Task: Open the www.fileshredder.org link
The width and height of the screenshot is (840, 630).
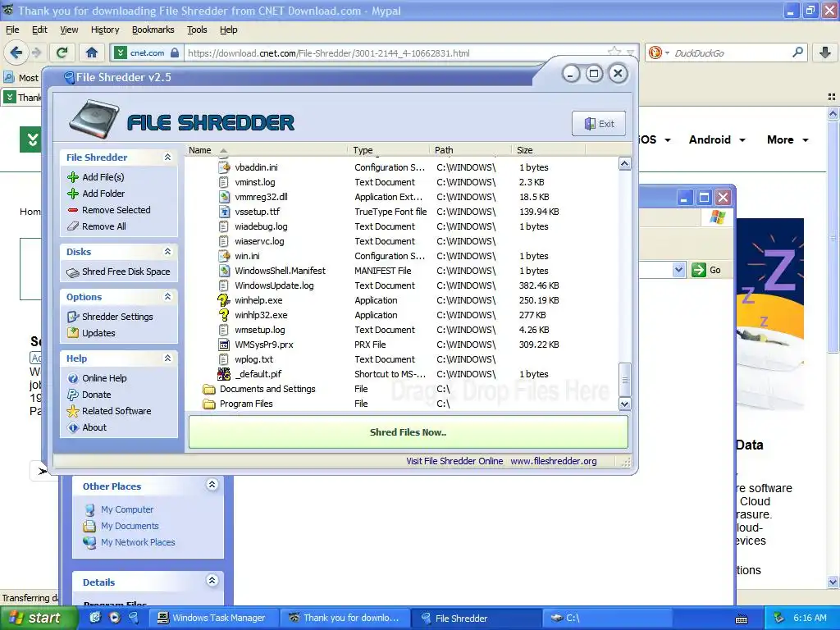Action: [x=554, y=461]
